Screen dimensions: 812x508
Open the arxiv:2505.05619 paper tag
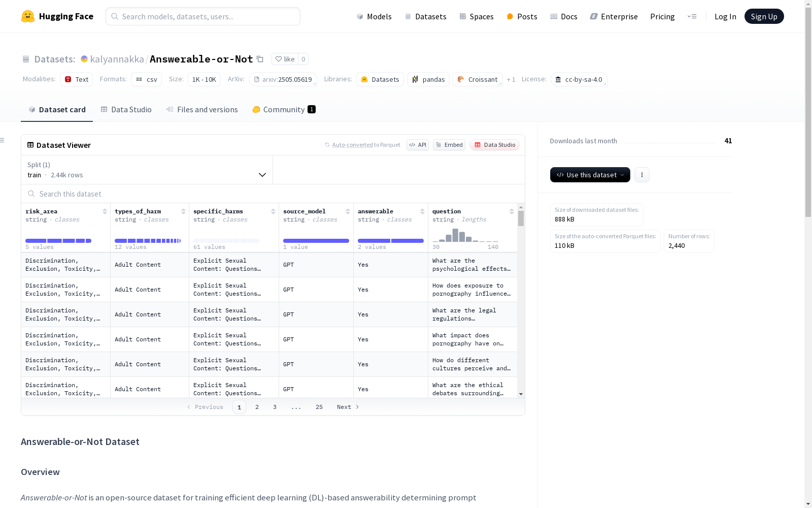tap(283, 79)
